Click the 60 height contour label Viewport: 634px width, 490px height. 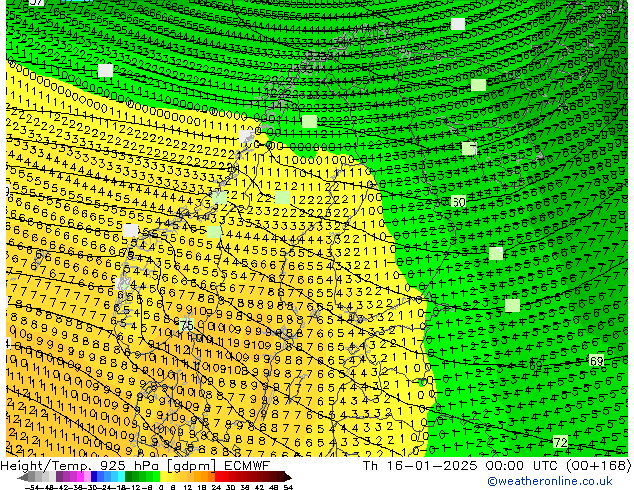[x=459, y=201]
